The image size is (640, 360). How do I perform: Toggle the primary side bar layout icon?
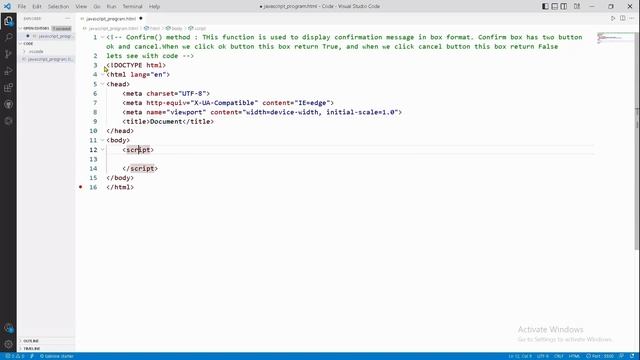(x=545, y=6)
